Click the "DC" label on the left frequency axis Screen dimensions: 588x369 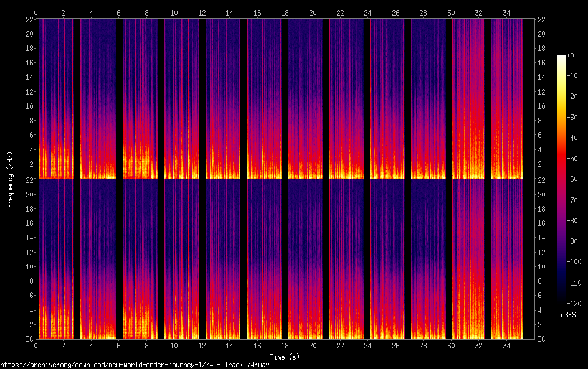[29, 339]
